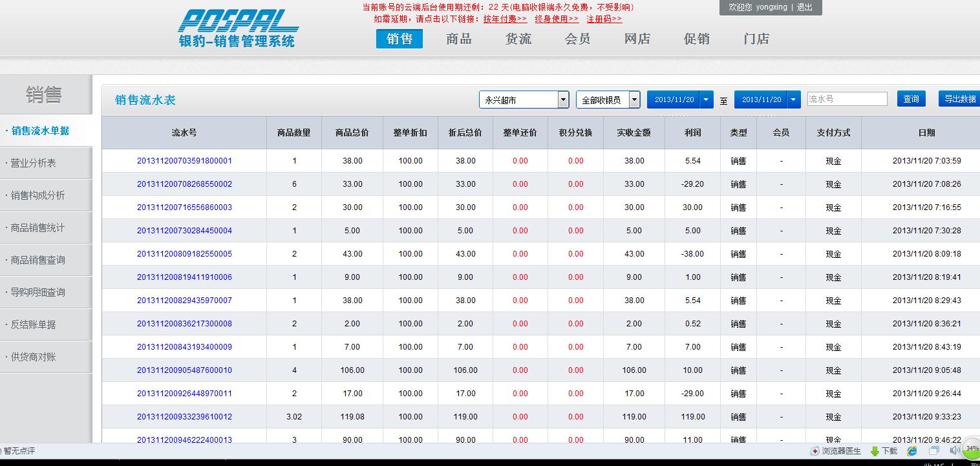Focus the 流水号 search input field

click(x=847, y=99)
